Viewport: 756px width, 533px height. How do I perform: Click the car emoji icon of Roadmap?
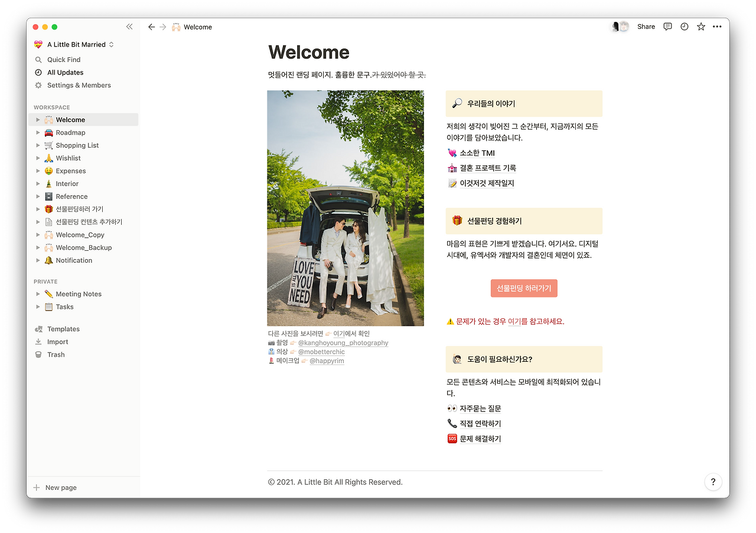pos(49,133)
